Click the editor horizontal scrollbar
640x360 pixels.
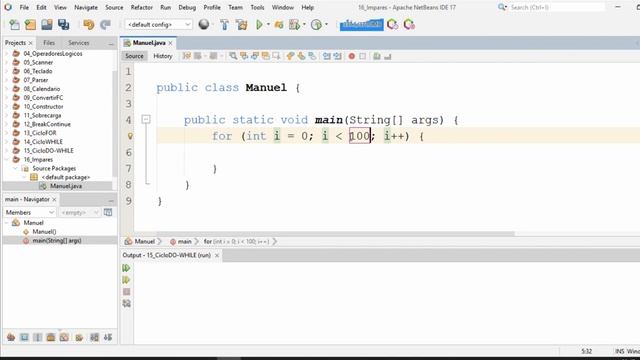336,234
